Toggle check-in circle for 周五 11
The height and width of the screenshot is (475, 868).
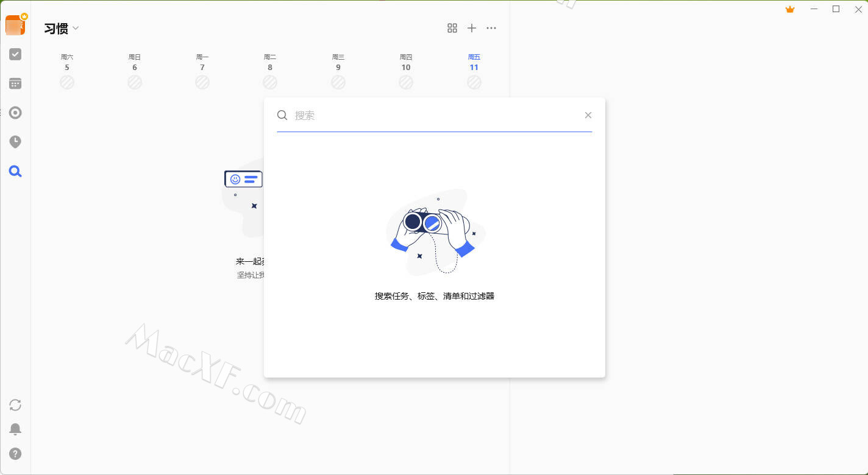pos(474,82)
